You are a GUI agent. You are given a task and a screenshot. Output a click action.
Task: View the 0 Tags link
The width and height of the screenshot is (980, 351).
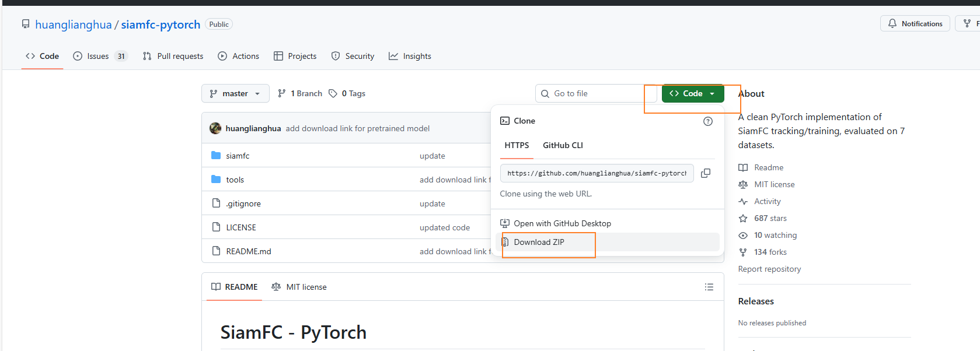347,93
